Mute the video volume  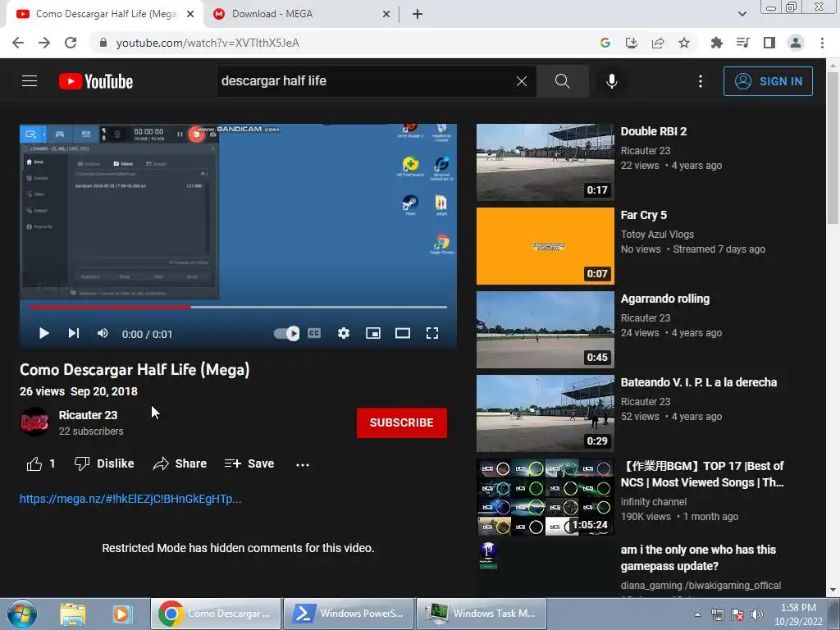tap(103, 334)
